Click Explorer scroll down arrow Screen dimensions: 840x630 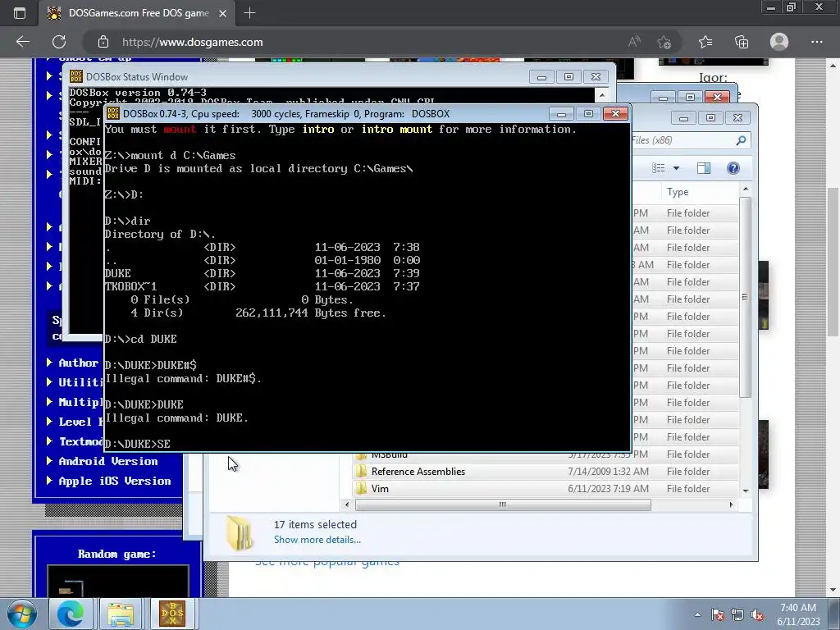(745, 491)
